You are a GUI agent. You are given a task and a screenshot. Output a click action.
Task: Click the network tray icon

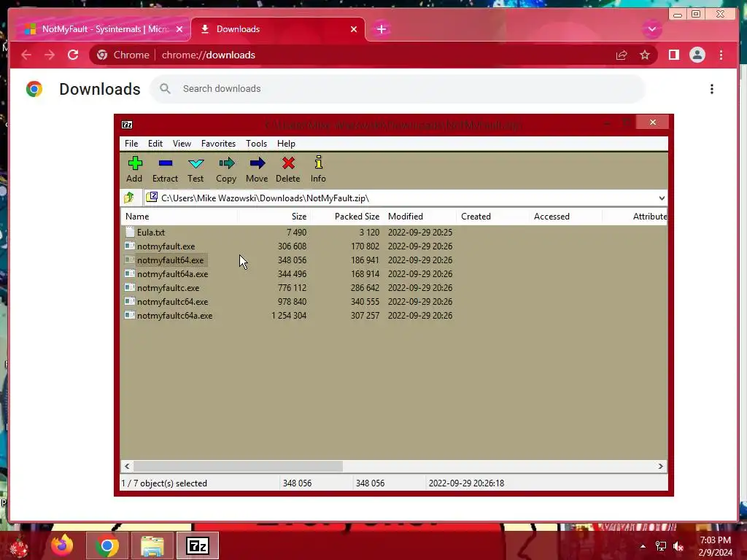[x=661, y=546]
